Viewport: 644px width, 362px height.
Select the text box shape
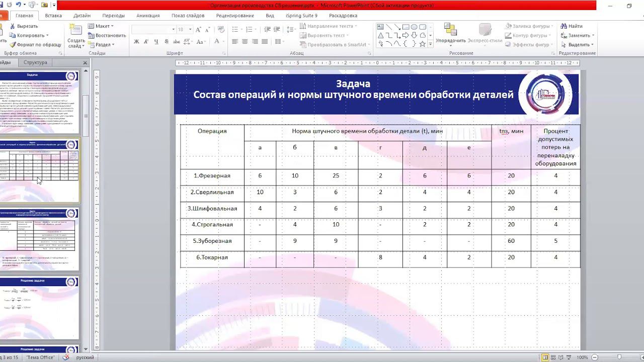pos(380,27)
